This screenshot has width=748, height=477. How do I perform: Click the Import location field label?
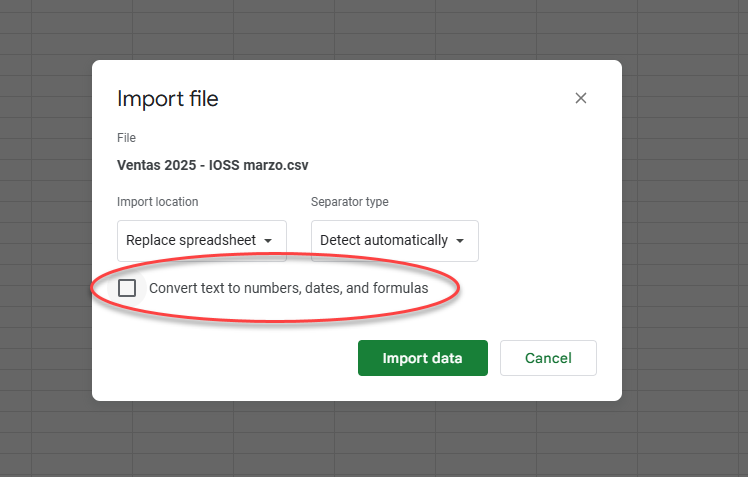tap(158, 202)
